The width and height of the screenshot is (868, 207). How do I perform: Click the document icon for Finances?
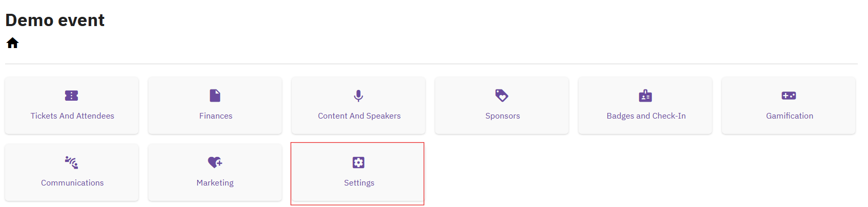(215, 96)
